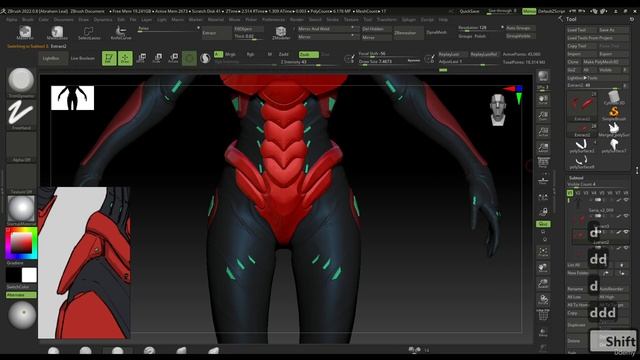
Task: Open the Transform menu
Action: 387,20
